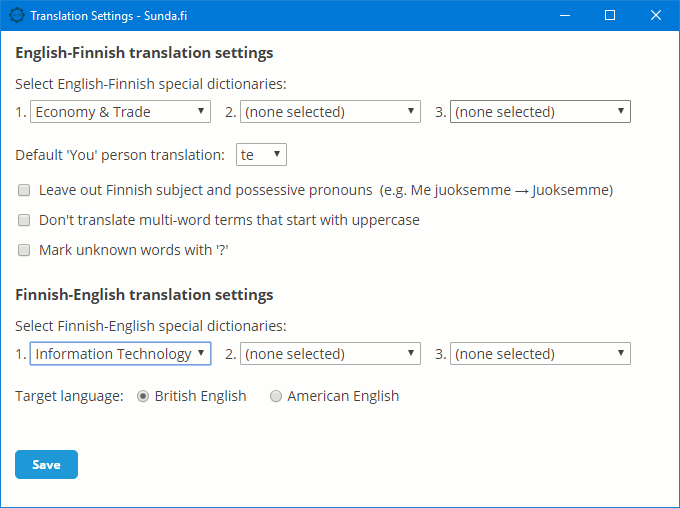Open the Economy & Trade dictionary dropdown
Screen dimensions: 680x508
pos(121,112)
